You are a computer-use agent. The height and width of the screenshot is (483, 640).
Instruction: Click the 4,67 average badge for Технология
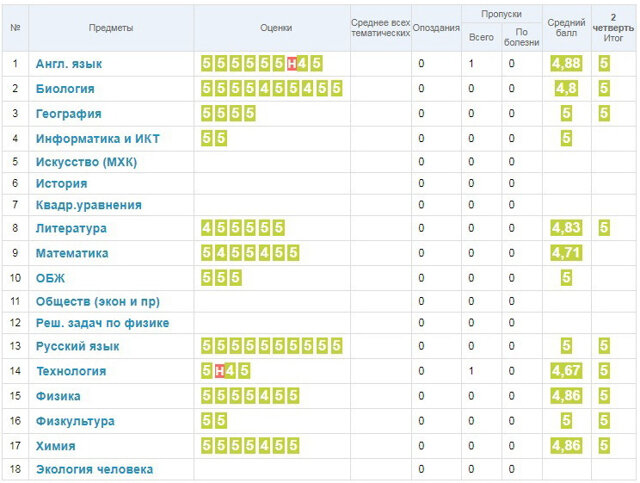pos(565,371)
